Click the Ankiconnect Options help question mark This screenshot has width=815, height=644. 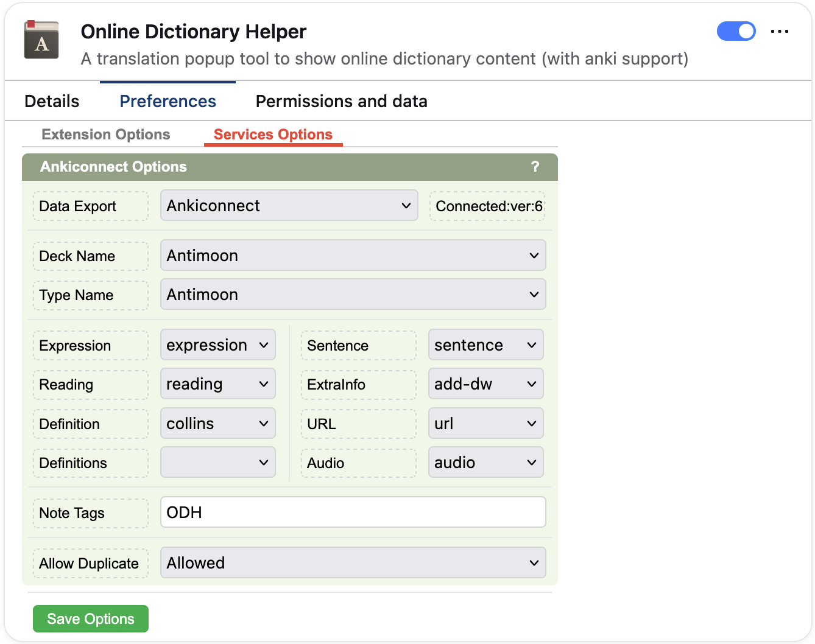click(x=535, y=167)
